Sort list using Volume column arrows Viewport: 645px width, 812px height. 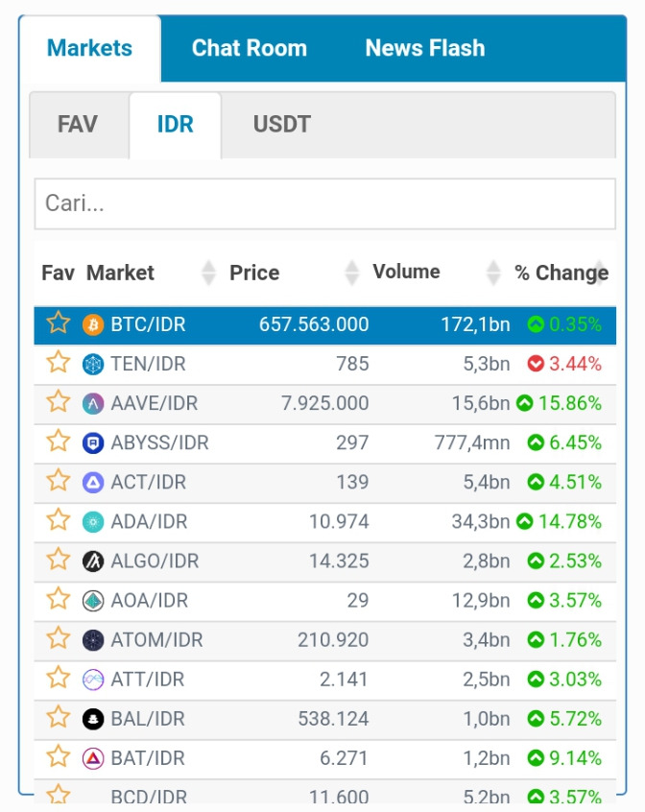[x=494, y=273]
